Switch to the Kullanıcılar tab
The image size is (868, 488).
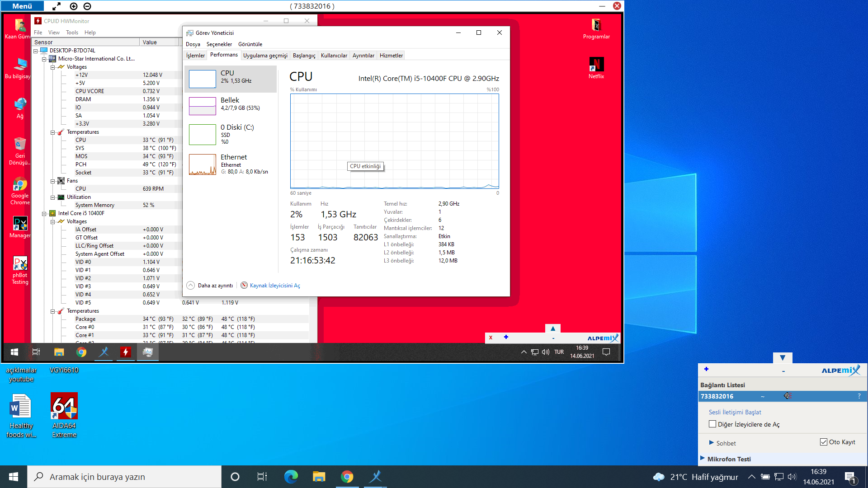[x=334, y=56]
